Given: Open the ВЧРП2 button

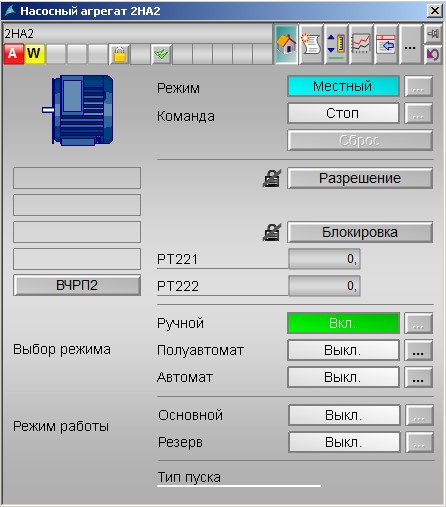Looking at the screenshot, I should (77, 285).
